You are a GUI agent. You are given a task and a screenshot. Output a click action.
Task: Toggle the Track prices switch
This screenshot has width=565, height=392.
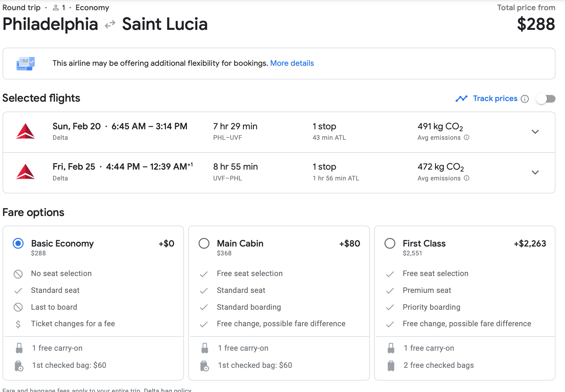click(546, 99)
